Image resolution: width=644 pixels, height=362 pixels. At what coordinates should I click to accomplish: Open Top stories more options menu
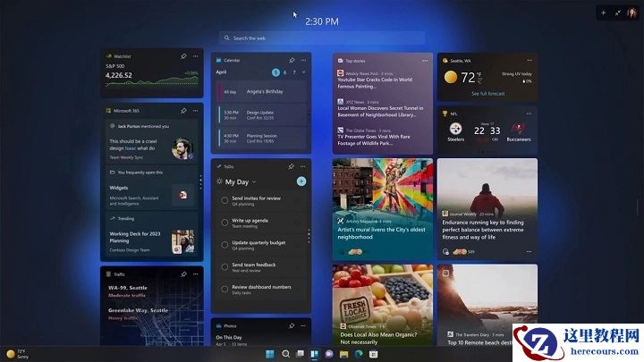pyautogui.click(x=425, y=61)
